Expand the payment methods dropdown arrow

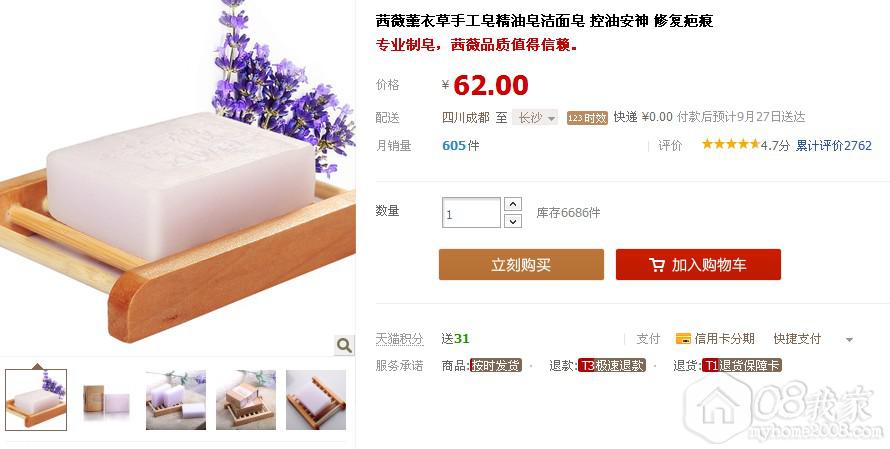(x=849, y=339)
